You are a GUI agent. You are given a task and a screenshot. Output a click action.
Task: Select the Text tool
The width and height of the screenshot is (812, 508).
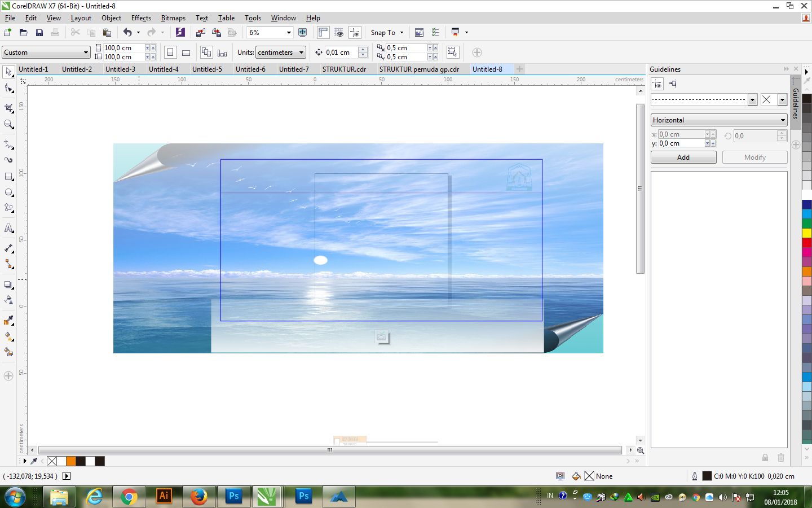[8, 228]
